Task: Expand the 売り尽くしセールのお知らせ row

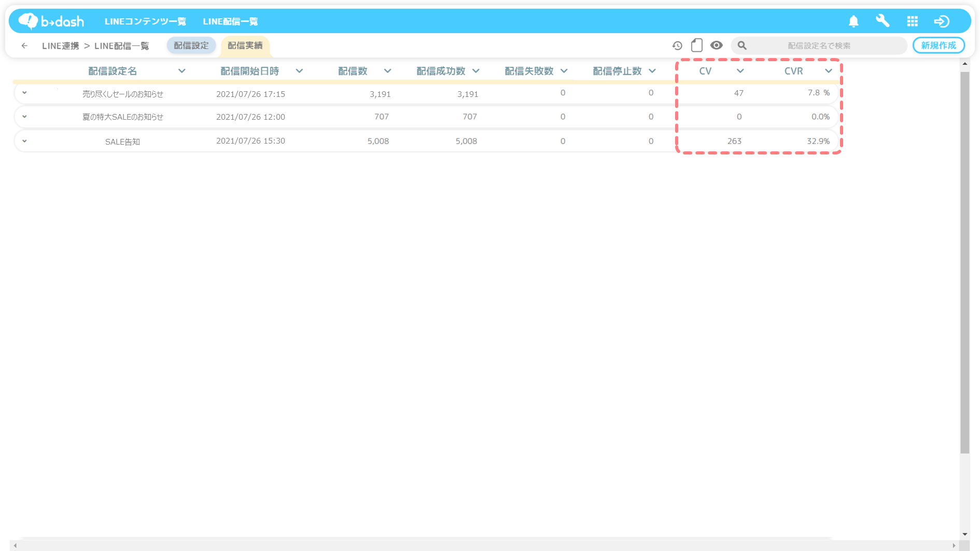Action: [24, 93]
